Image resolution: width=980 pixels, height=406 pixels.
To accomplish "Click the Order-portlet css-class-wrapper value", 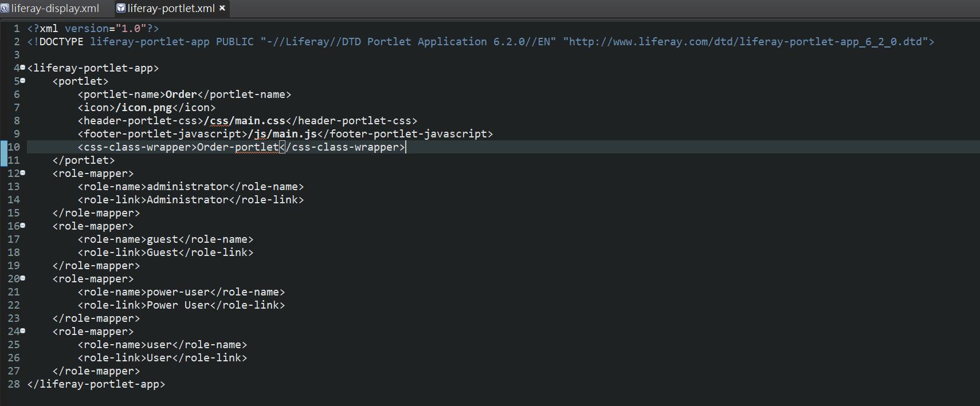I will pos(238,147).
